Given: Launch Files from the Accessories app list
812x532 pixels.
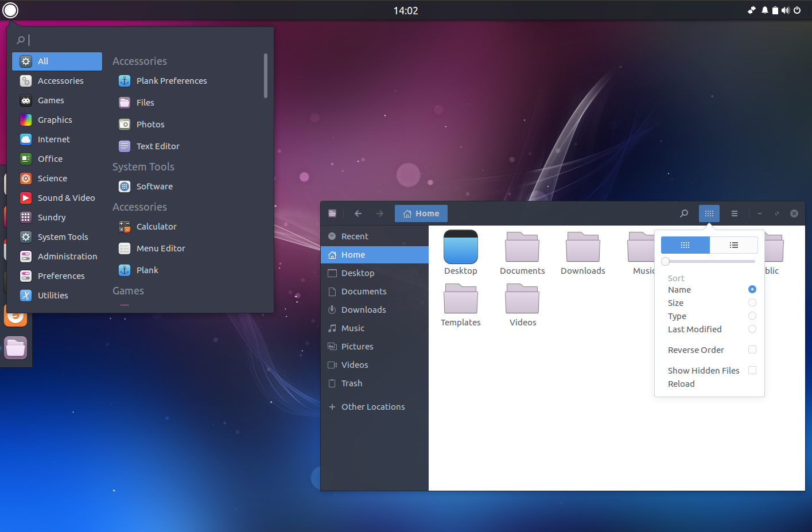Looking at the screenshot, I should [136, 103].
